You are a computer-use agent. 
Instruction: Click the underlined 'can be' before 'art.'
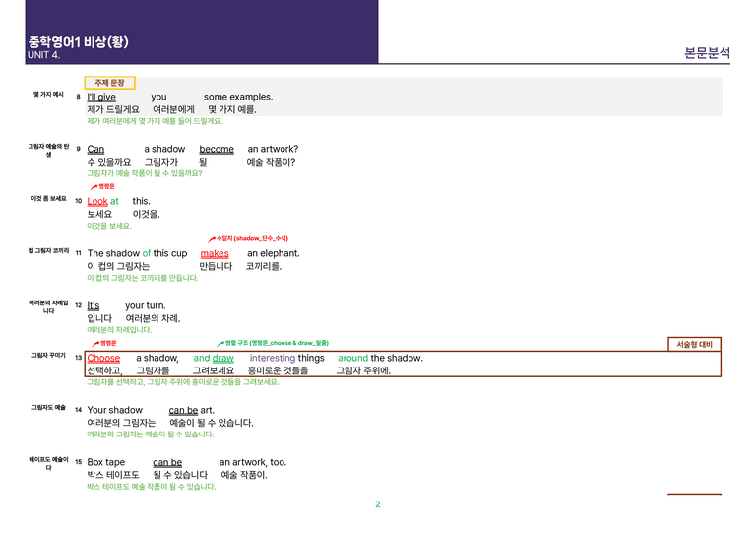click(x=183, y=410)
